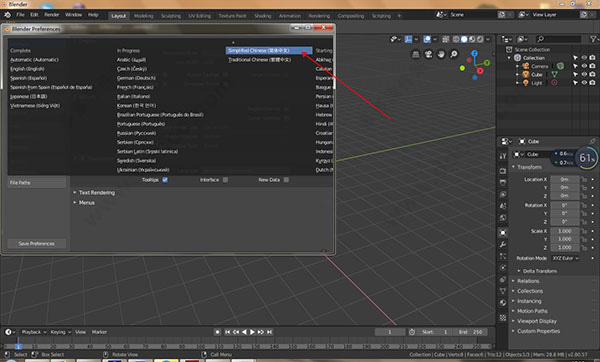Open the World properties tab
Viewport: 600px width, 362px height.
coord(503,218)
